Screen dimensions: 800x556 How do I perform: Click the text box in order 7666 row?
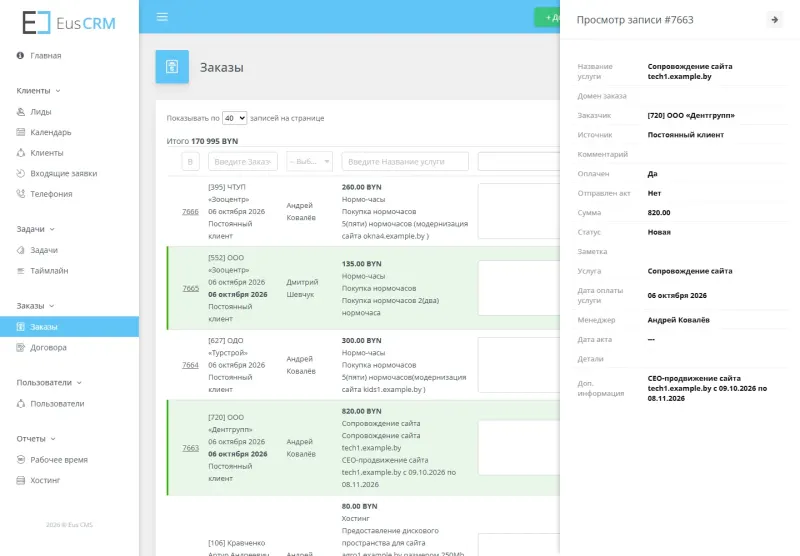[519, 211]
